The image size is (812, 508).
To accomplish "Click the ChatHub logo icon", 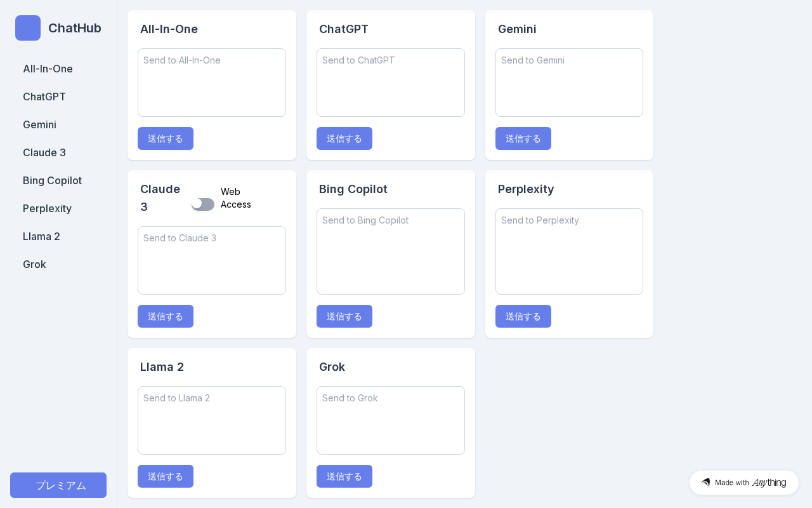I will [x=28, y=28].
